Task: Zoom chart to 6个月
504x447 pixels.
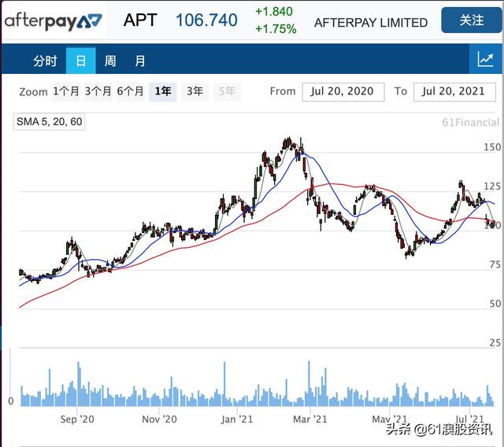Action: tap(130, 91)
